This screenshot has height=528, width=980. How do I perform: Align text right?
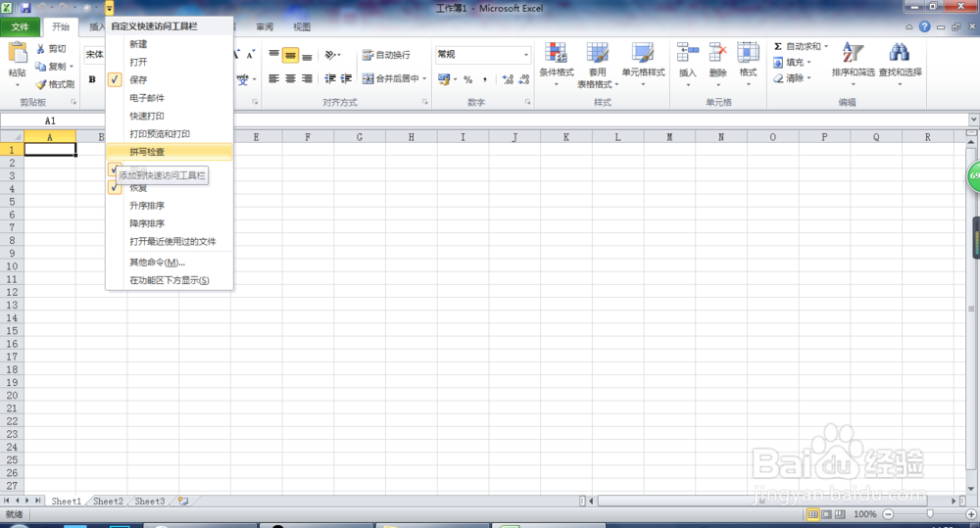[x=307, y=78]
